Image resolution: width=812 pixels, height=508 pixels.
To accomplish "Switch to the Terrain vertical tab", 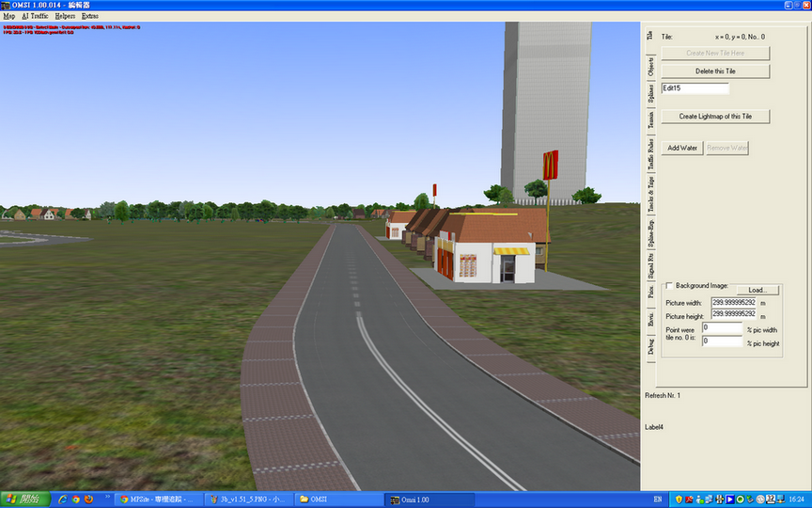I will tap(650, 120).
